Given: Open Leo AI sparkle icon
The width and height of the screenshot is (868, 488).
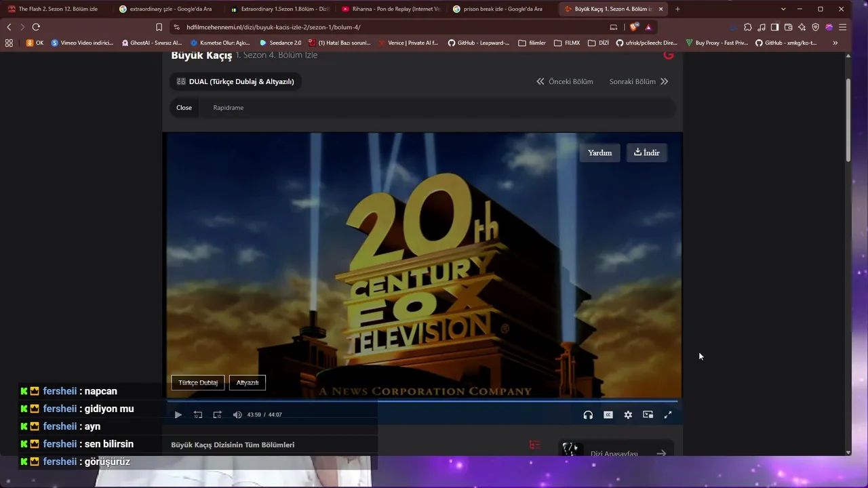Looking at the screenshot, I should click(802, 27).
